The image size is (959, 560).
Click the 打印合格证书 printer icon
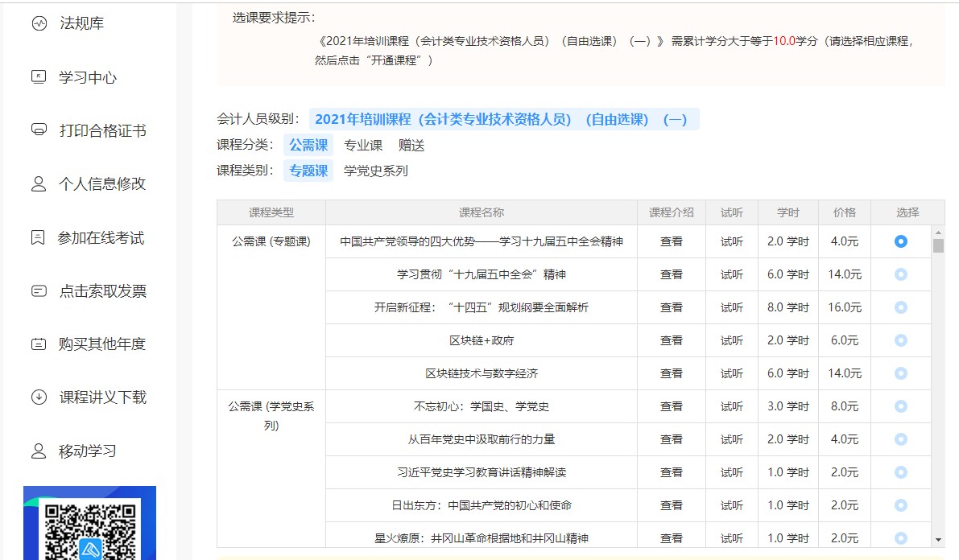coord(39,130)
